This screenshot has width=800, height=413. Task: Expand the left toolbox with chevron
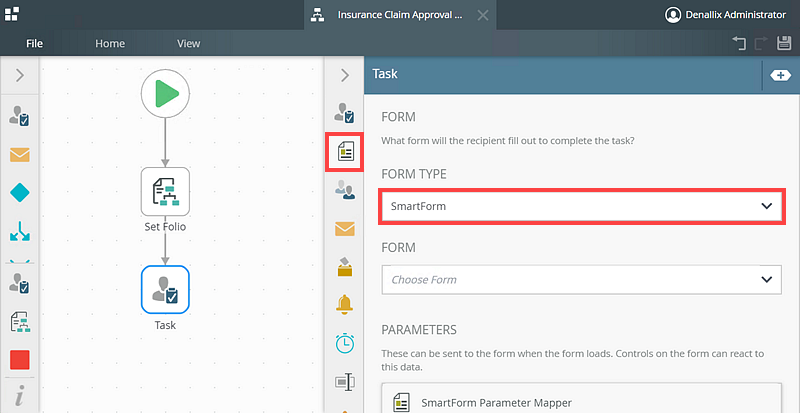click(x=20, y=75)
